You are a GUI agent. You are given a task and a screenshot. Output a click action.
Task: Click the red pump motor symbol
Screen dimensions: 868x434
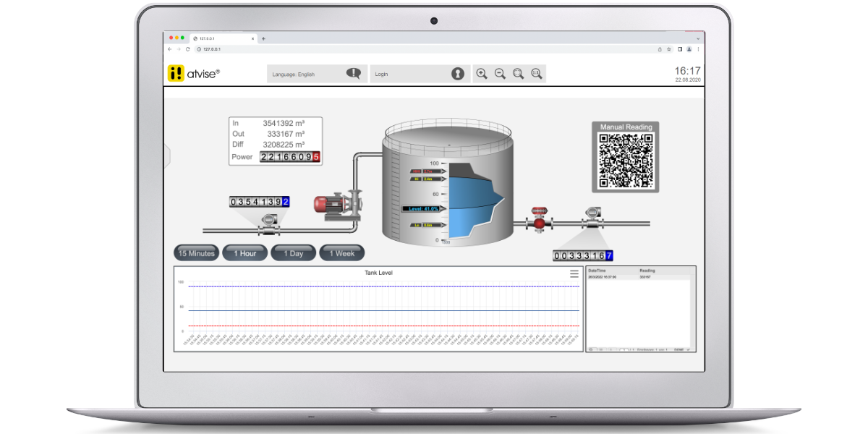click(327, 205)
